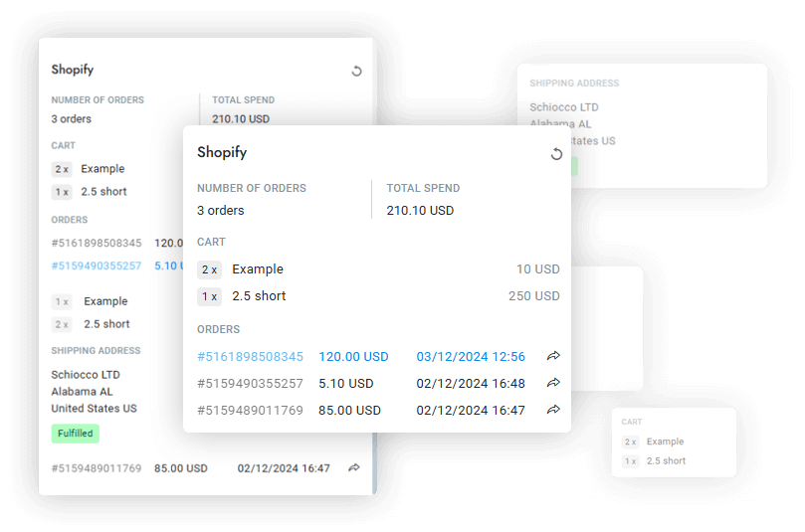Click '5.10 USD' in front card
Screen dimensions: 805x532
(x=345, y=383)
